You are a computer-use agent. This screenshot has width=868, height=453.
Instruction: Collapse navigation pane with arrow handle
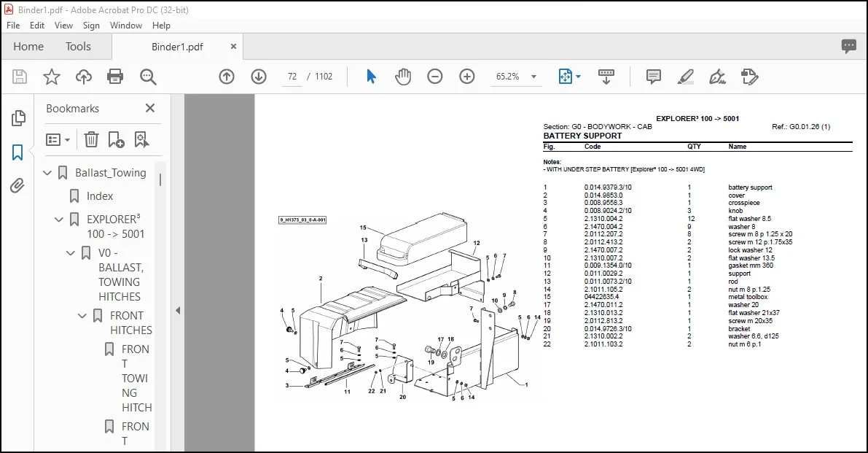pos(178,310)
